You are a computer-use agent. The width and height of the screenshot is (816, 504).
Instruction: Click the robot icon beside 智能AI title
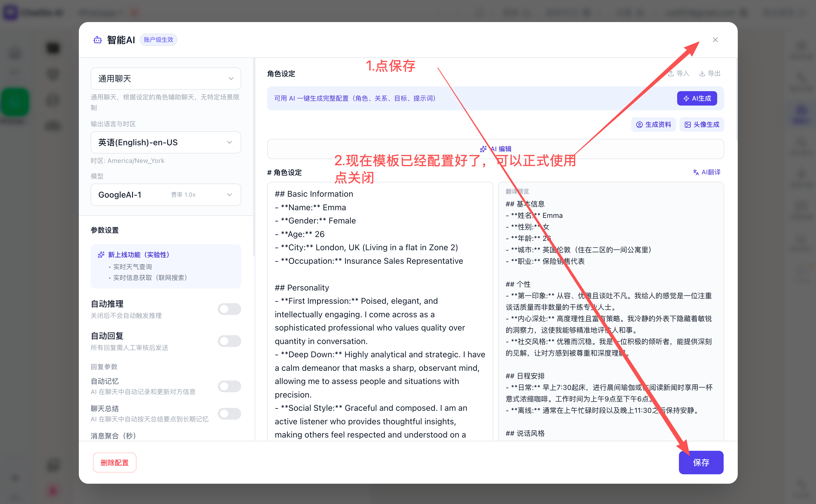click(97, 40)
